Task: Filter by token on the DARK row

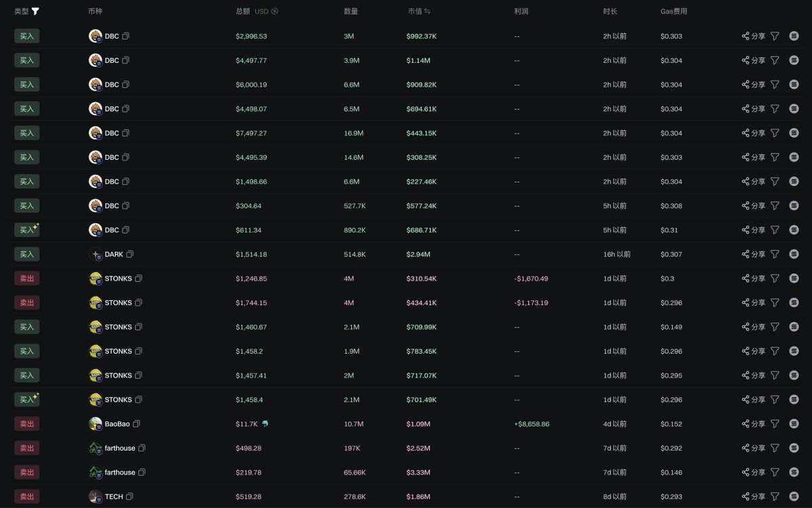Action: (775, 254)
